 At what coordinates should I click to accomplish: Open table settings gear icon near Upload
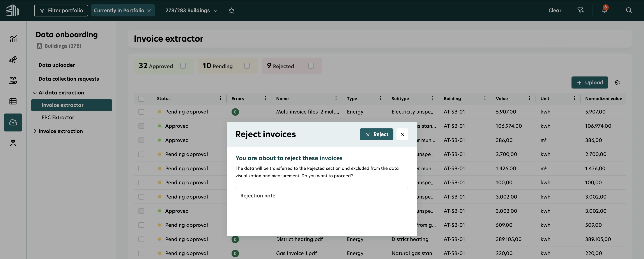click(x=617, y=83)
